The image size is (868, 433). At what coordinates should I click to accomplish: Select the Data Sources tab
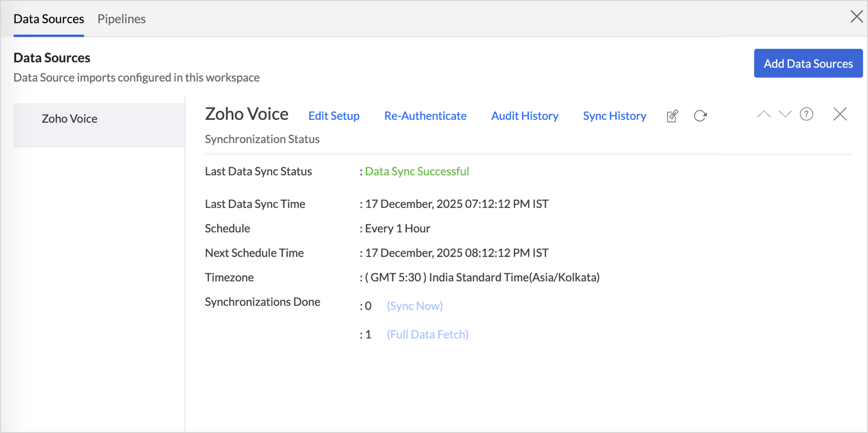click(x=49, y=19)
